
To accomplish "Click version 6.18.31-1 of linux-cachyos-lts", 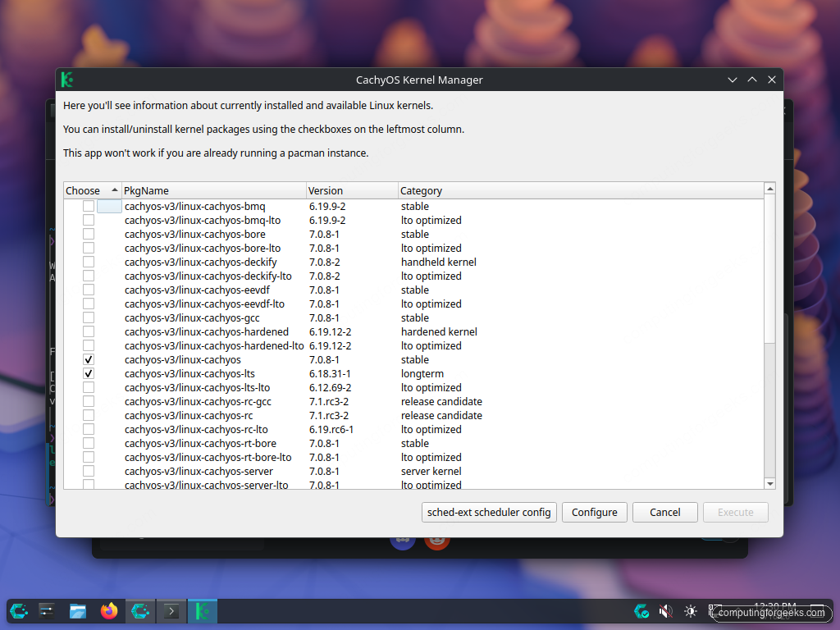I will pos(330,373).
